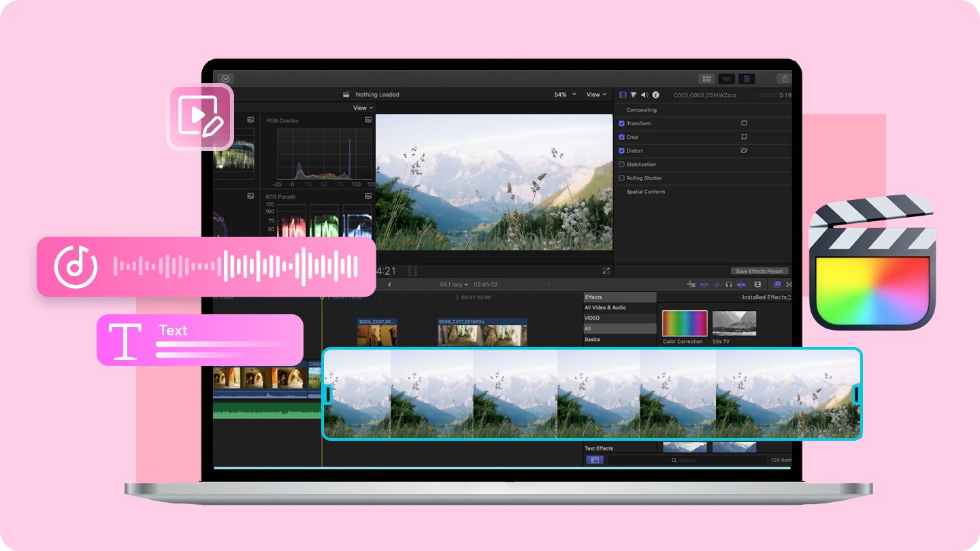This screenshot has width=980, height=551.
Task: Open Video Animation via the triangle icon
Action: [634, 95]
